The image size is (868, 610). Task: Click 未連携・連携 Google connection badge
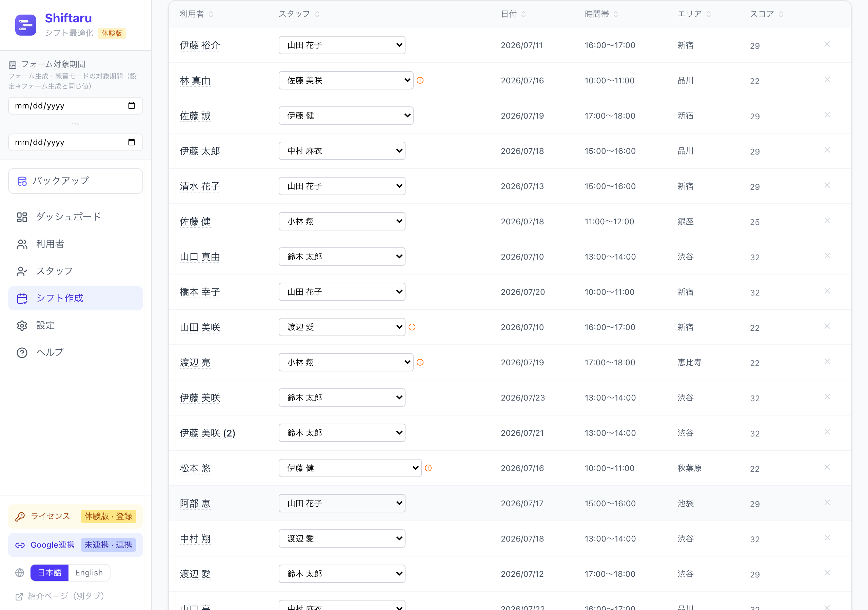pyautogui.click(x=108, y=545)
